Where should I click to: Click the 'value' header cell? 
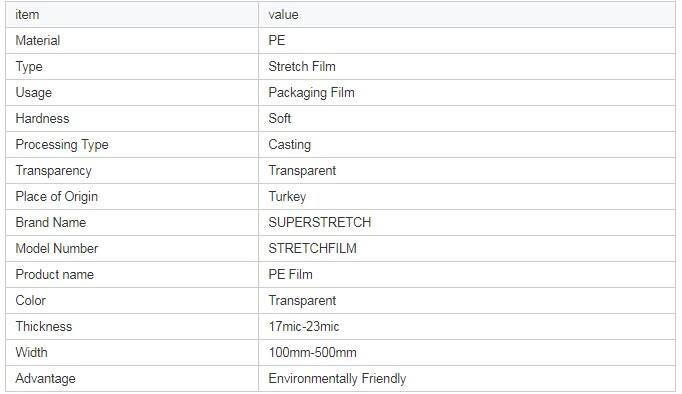[x=467, y=15]
